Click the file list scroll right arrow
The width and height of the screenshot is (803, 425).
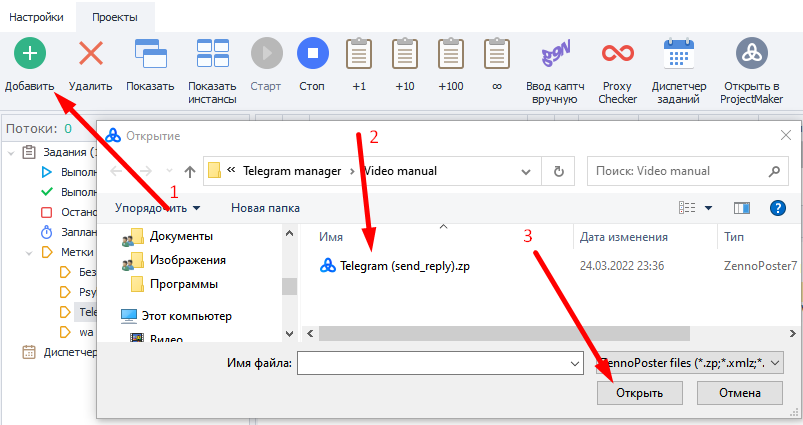[792, 333]
